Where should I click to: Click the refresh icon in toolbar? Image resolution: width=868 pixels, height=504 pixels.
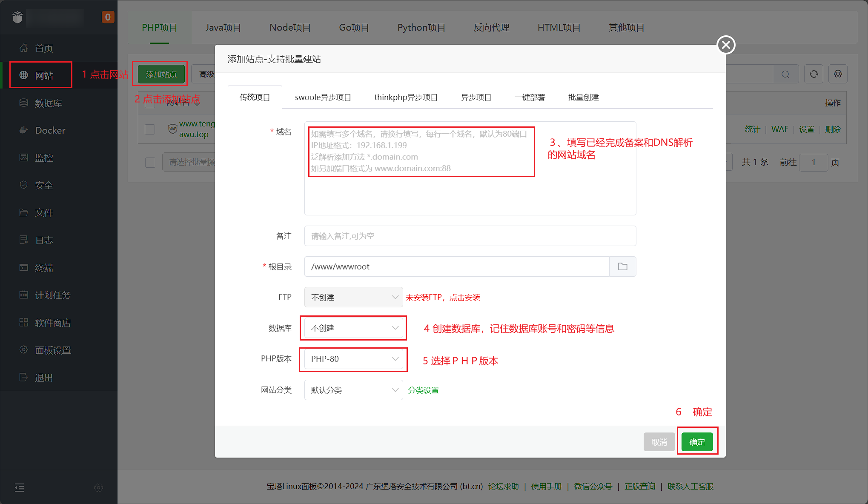tap(814, 74)
